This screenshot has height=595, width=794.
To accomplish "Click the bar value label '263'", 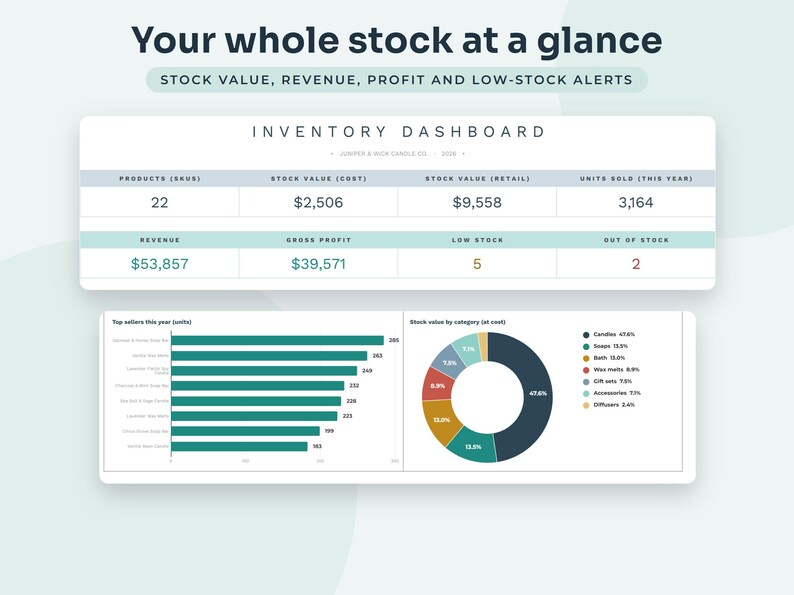I will (x=377, y=355).
